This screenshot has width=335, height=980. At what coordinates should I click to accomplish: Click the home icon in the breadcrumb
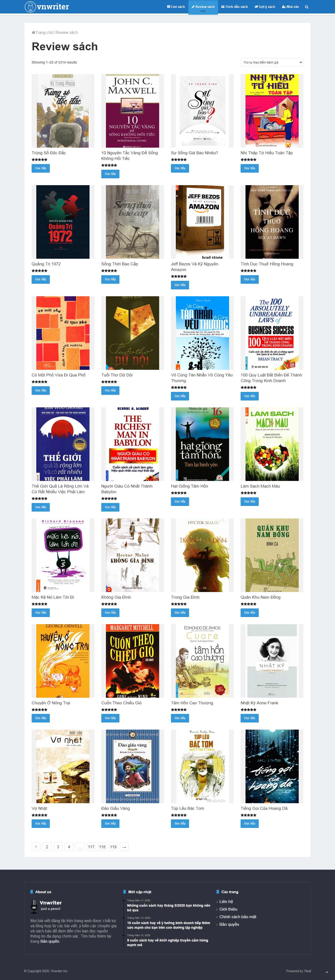point(33,32)
